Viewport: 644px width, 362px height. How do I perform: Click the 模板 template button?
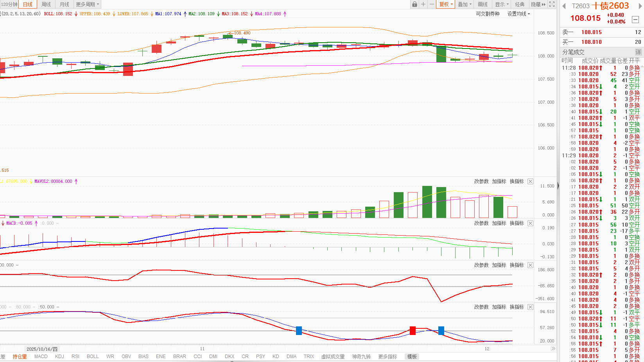click(x=412, y=357)
